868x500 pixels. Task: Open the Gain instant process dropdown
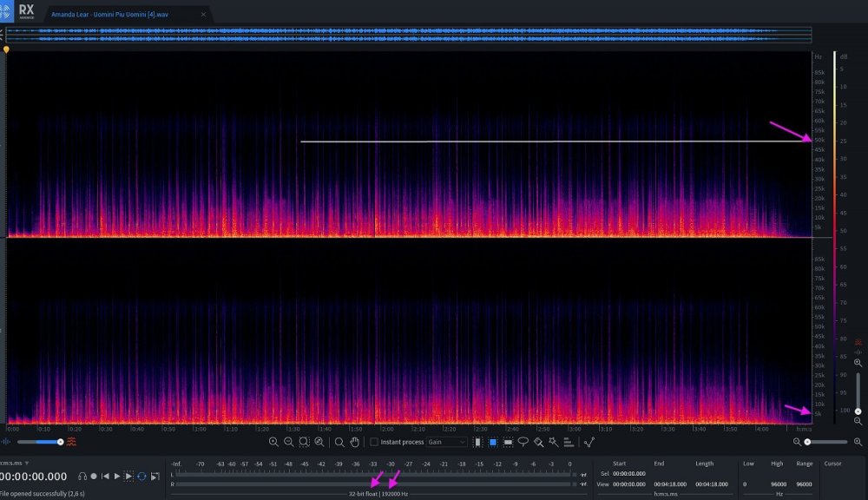pos(446,442)
